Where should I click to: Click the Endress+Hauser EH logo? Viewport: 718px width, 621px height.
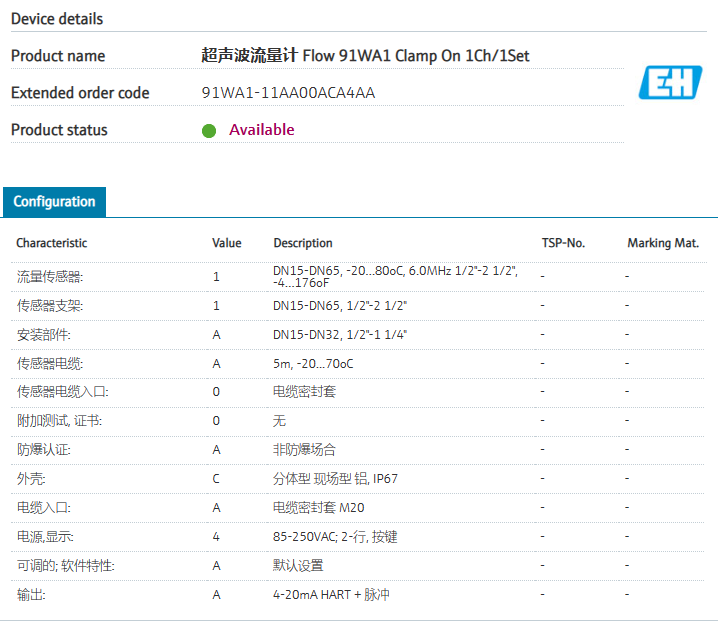coord(670,83)
